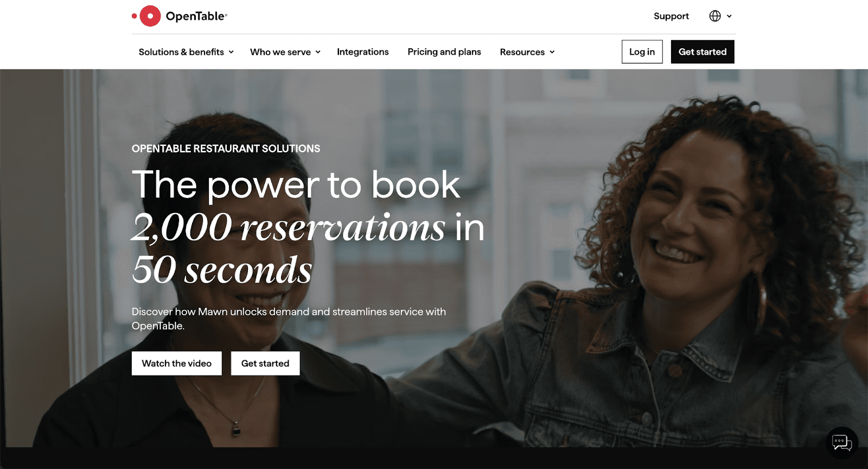Go to Pricing and plans
The height and width of the screenshot is (469, 868).
(444, 52)
